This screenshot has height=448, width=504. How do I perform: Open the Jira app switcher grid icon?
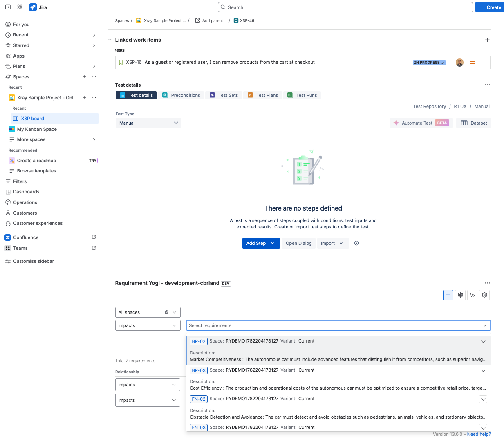coord(20,7)
